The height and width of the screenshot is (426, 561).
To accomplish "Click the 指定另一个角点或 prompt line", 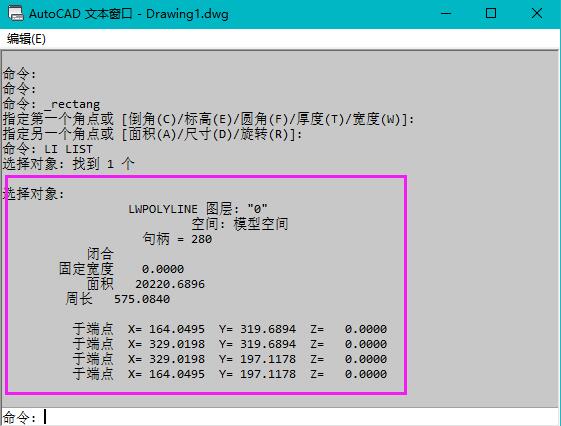I will 153,134.
